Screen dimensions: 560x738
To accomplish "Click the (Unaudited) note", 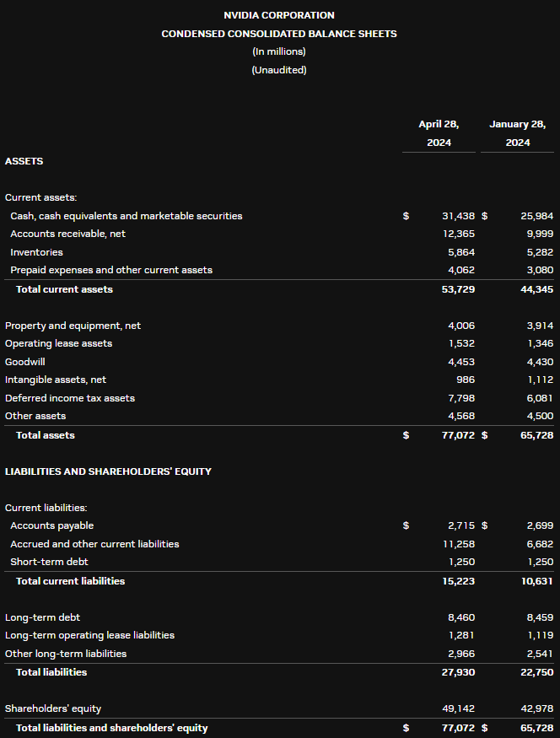I will [279, 70].
